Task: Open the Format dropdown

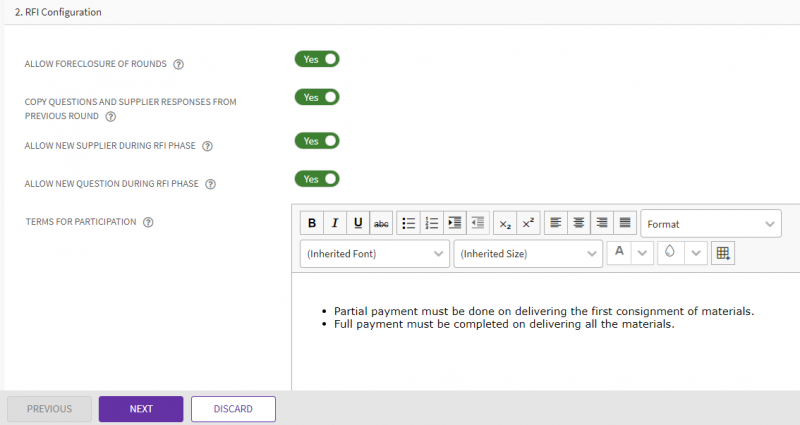Action: pyautogui.click(x=710, y=224)
